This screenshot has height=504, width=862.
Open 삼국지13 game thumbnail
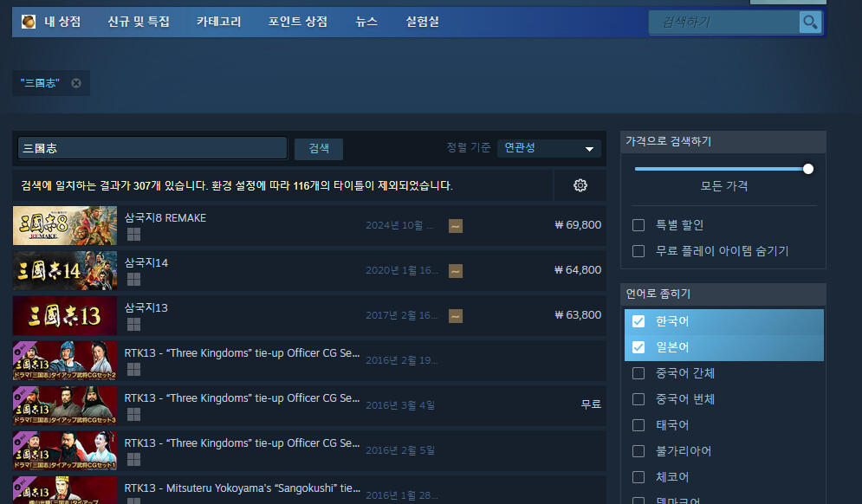coord(65,315)
